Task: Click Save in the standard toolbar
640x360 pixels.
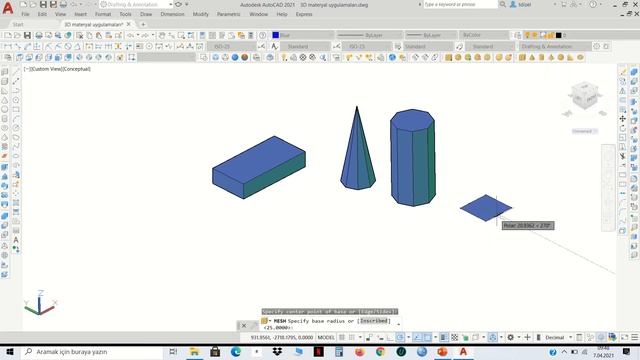Action: click(x=27, y=36)
